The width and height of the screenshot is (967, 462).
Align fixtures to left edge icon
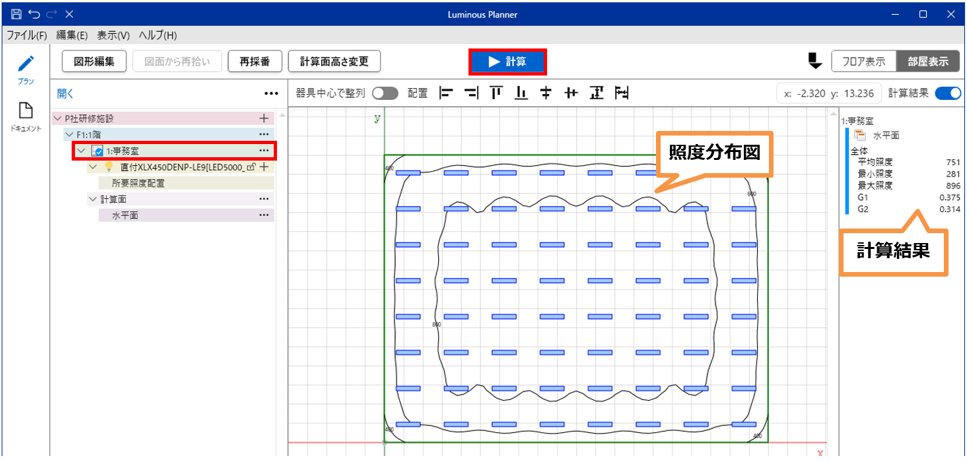pos(446,93)
